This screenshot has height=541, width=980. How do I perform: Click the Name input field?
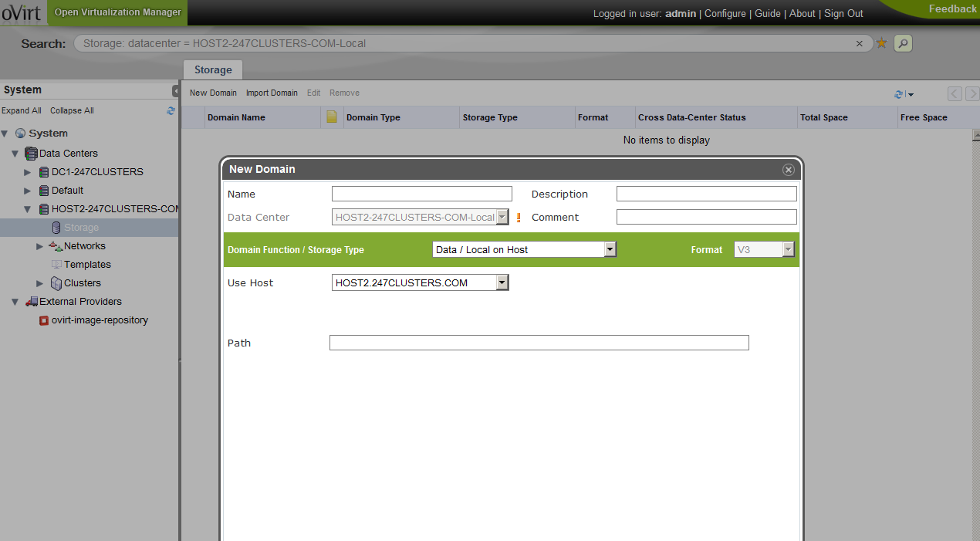(421, 194)
